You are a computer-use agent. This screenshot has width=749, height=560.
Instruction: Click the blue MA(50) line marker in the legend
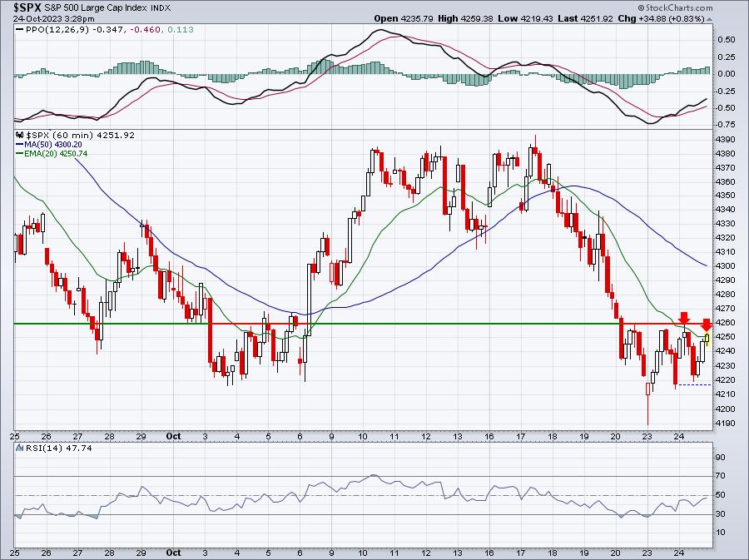20,144
